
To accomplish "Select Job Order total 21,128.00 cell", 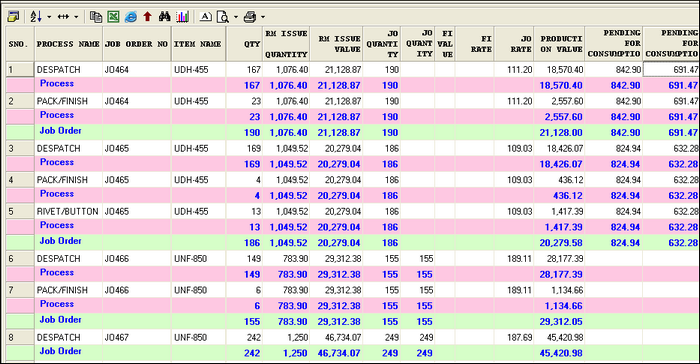I will click(559, 133).
